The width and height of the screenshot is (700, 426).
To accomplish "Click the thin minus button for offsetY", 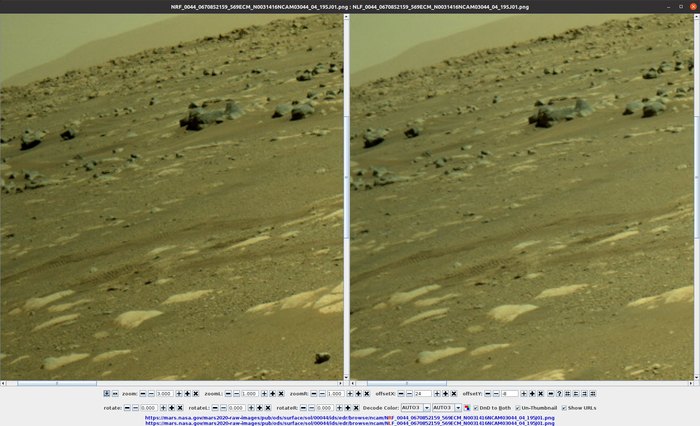I will [496, 394].
